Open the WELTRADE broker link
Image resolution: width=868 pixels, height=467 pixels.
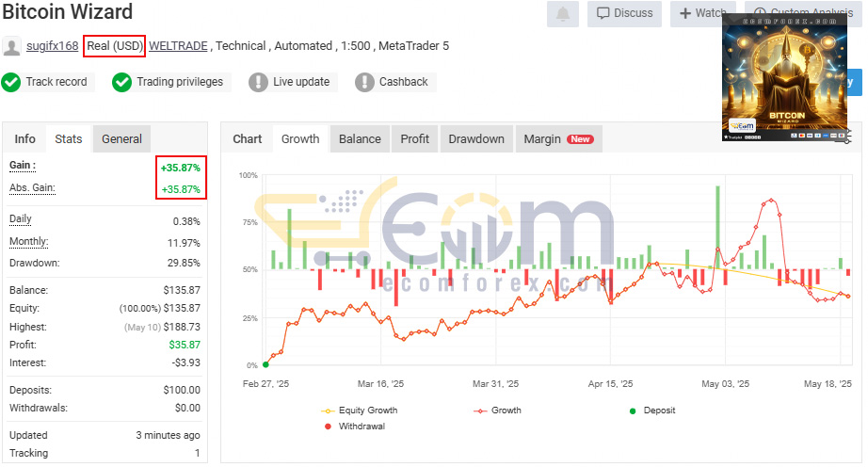(x=178, y=46)
